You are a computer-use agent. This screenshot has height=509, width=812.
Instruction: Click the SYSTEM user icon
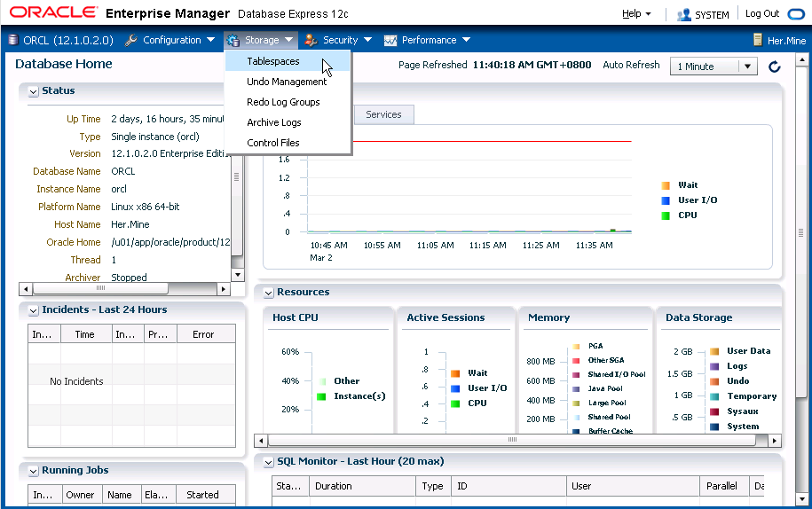tap(684, 14)
